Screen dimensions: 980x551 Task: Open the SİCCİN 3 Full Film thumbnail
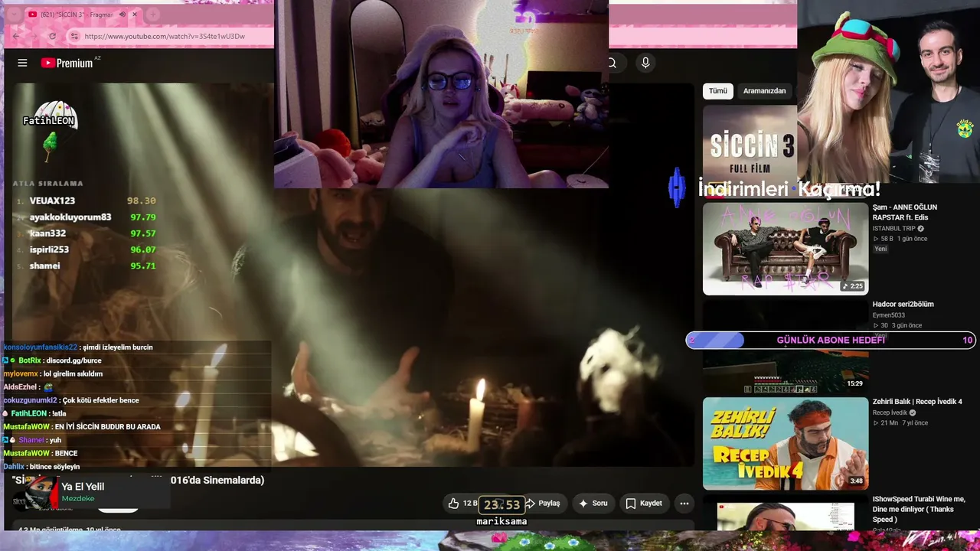(750, 145)
